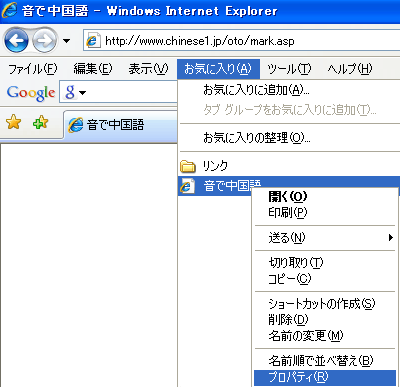
Task: Choose お気に入りに追加(A)... menu item
Action: (256, 90)
